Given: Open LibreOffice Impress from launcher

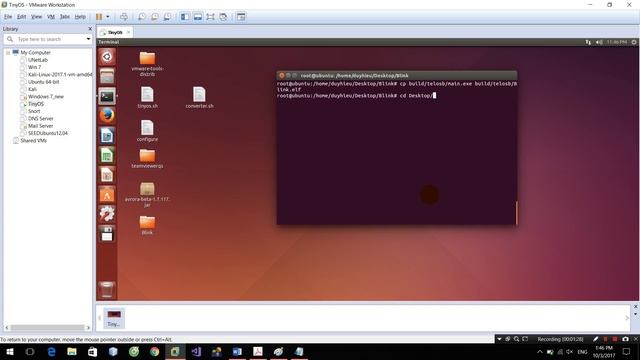Looking at the screenshot, I should pyautogui.click(x=107, y=175).
